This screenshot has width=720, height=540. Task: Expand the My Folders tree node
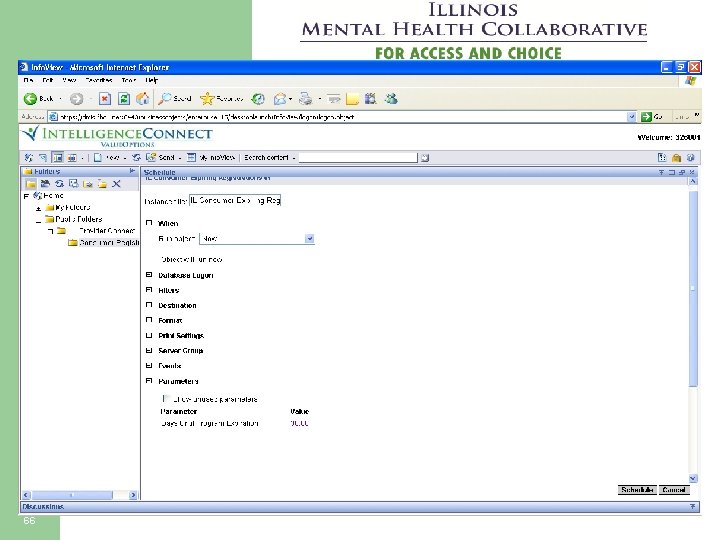click(39, 208)
